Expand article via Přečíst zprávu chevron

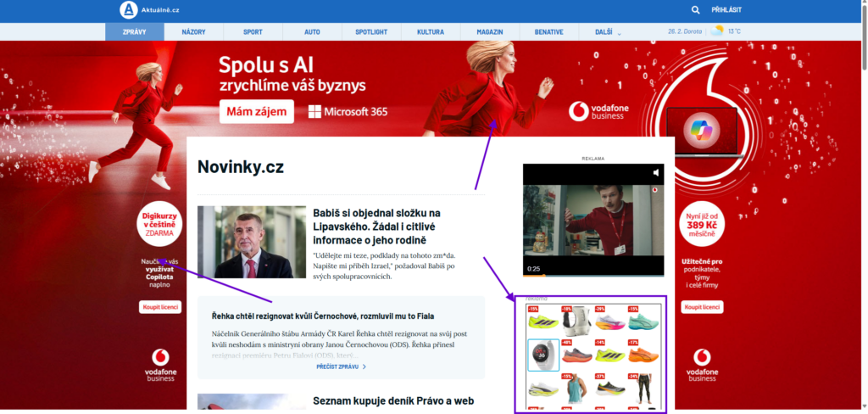click(x=364, y=366)
